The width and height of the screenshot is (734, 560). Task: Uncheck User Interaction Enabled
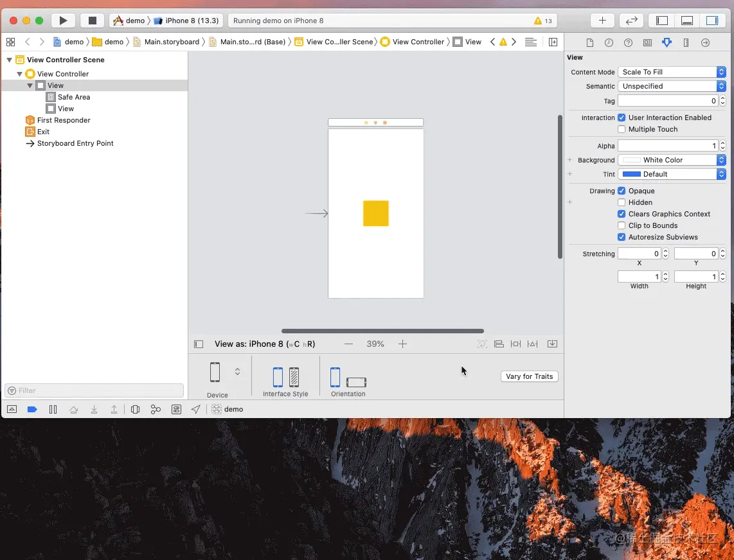tap(622, 118)
